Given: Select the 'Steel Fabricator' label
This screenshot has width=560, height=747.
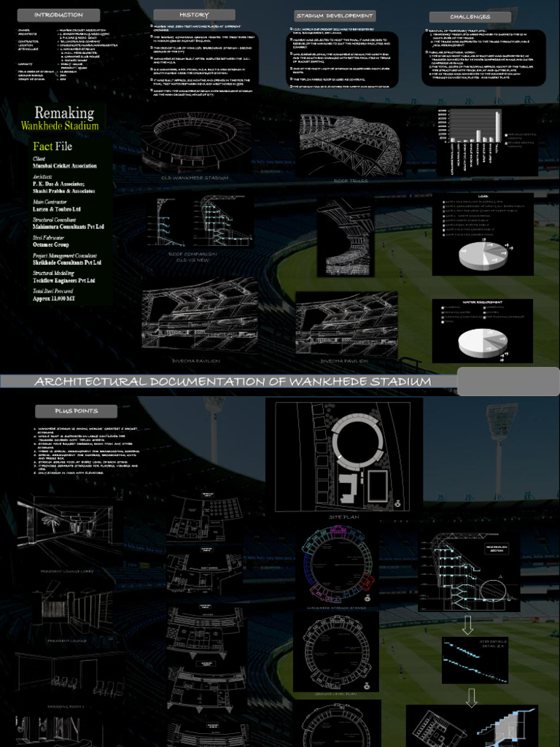Looking at the screenshot, I should point(48,237).
